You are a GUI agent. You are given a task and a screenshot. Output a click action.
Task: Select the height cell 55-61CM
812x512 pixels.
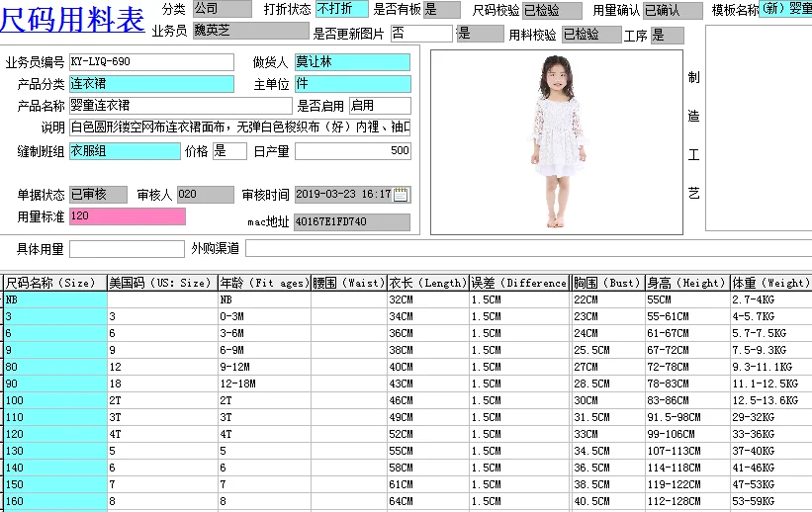click(x=687, y=317)
